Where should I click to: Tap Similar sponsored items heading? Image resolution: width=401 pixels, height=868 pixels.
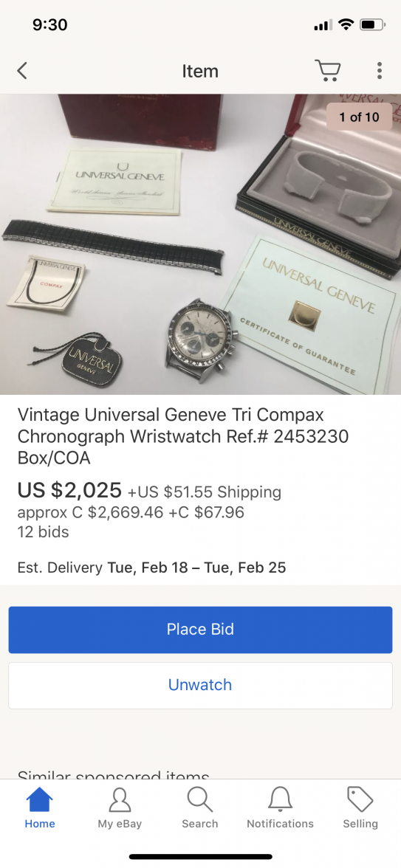pyautogui.click(x=114, y=774)
